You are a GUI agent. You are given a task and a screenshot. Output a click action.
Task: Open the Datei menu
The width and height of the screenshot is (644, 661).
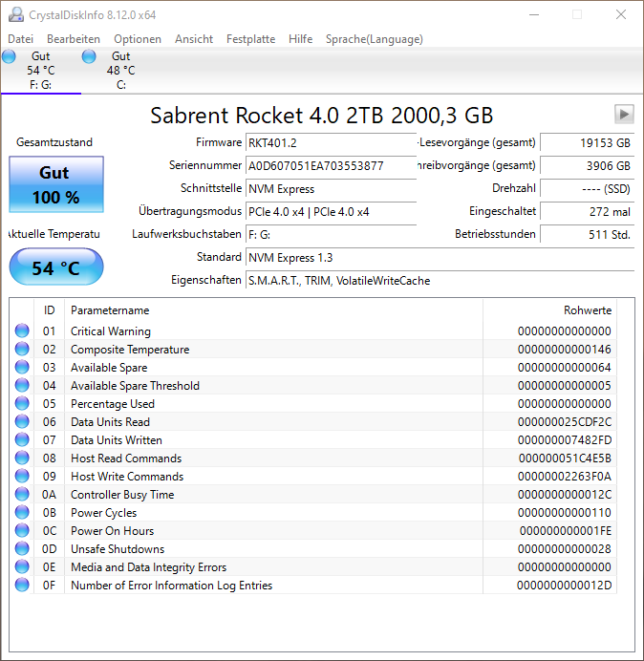click(x=20, y=39)
